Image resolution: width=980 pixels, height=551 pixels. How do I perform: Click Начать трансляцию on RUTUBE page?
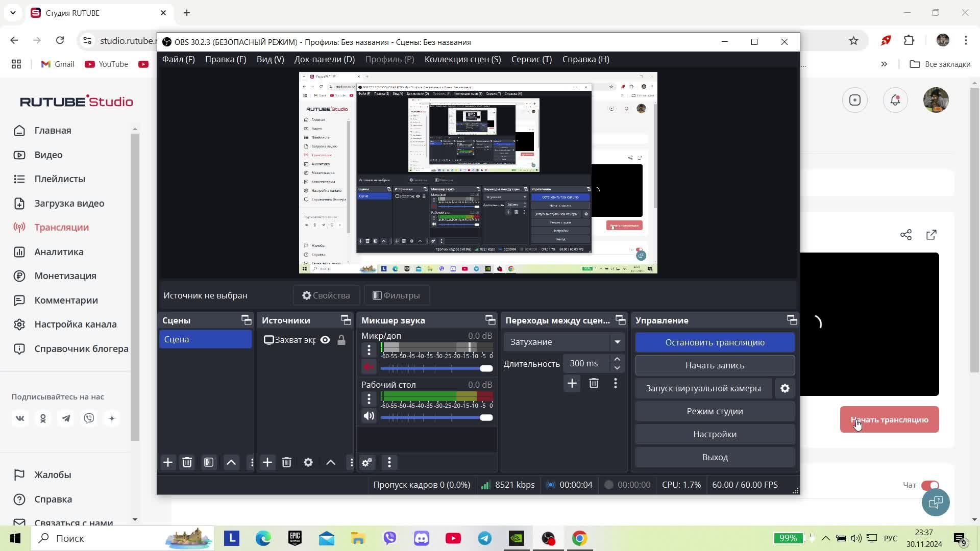[x=890, y=419]
